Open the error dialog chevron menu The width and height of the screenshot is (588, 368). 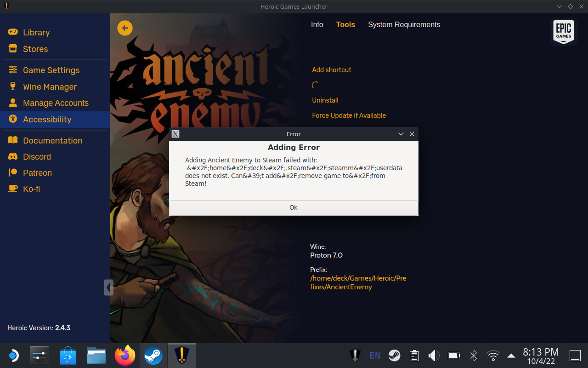point(401,134)
